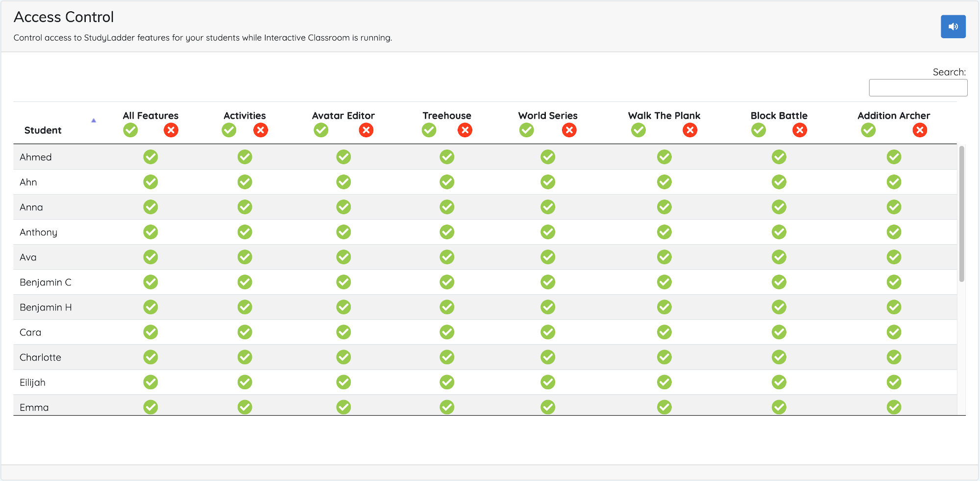The width and height of the screenshot is (980, 481).
Task: Click into the Search input field
Action: click(x=918, y=88)
